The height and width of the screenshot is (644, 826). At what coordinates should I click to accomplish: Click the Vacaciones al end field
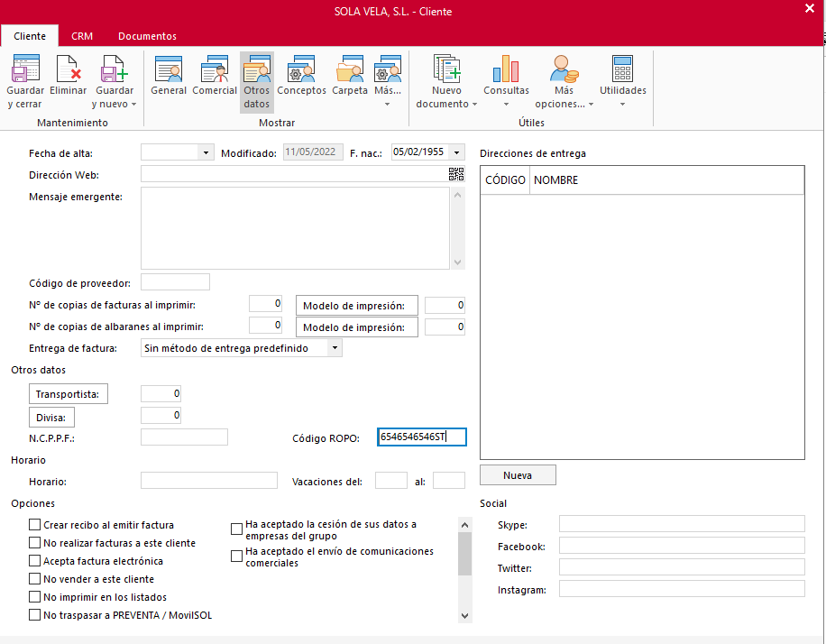(449, 480)
